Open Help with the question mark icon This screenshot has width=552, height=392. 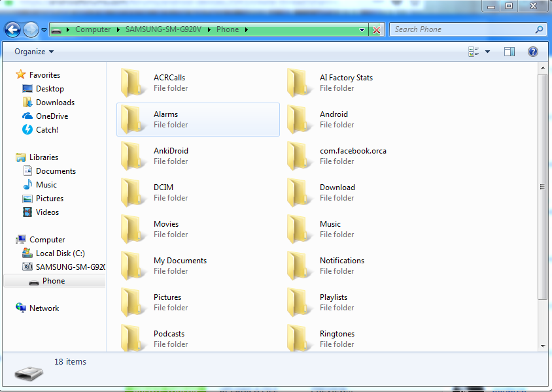(x=533, y=52)
